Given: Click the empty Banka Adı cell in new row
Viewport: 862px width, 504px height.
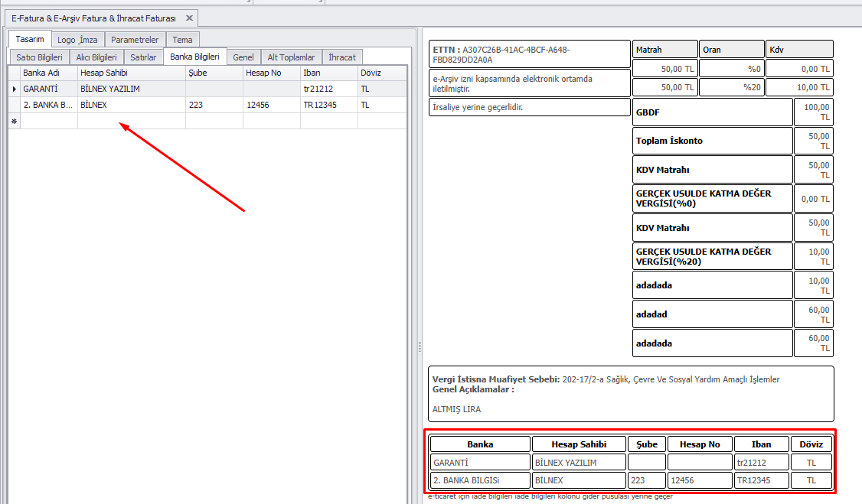Looking at the screenshot, I should (x=48, y=121).
